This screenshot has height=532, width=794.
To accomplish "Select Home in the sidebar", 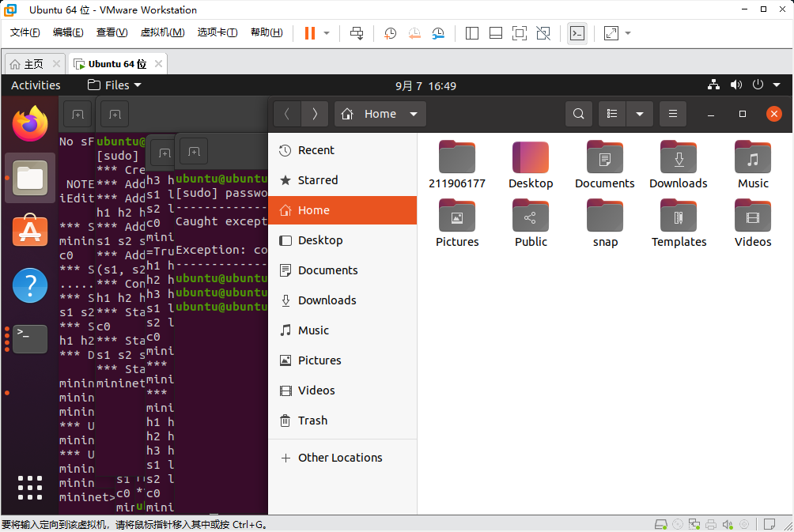I will point(342,210).
